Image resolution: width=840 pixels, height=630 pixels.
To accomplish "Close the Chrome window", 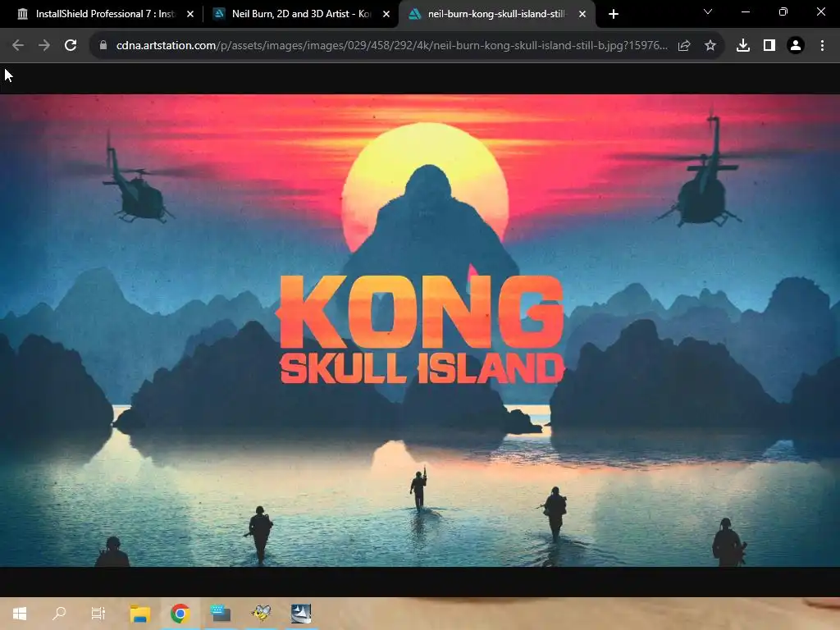I will [820, 11].
